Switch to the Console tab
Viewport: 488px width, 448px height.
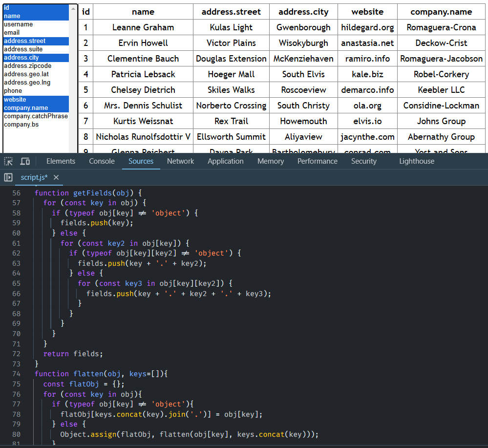point(102,161)
